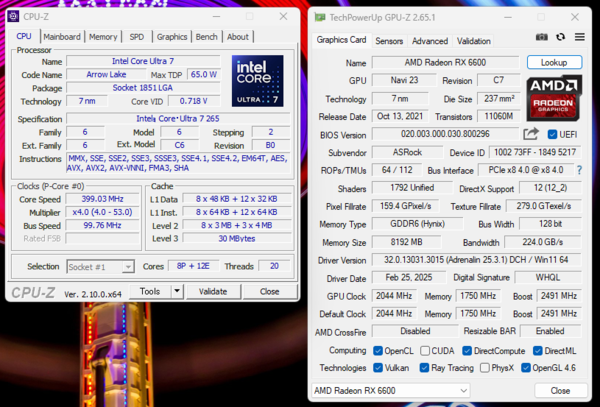This screenshot has height=407, width=600.
Task: Click the GPU-Z refresh icon
Action: point(561,37)
